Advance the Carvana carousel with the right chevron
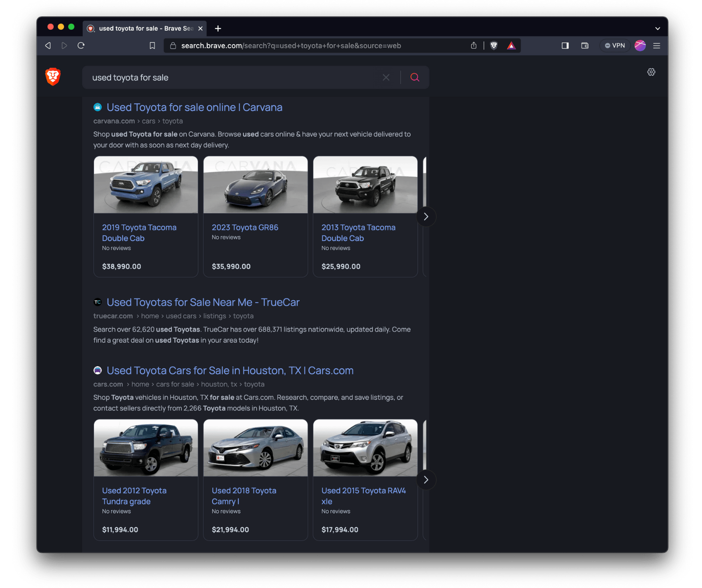This screenshot has width=702, height=588. click(x=426, y=217)
